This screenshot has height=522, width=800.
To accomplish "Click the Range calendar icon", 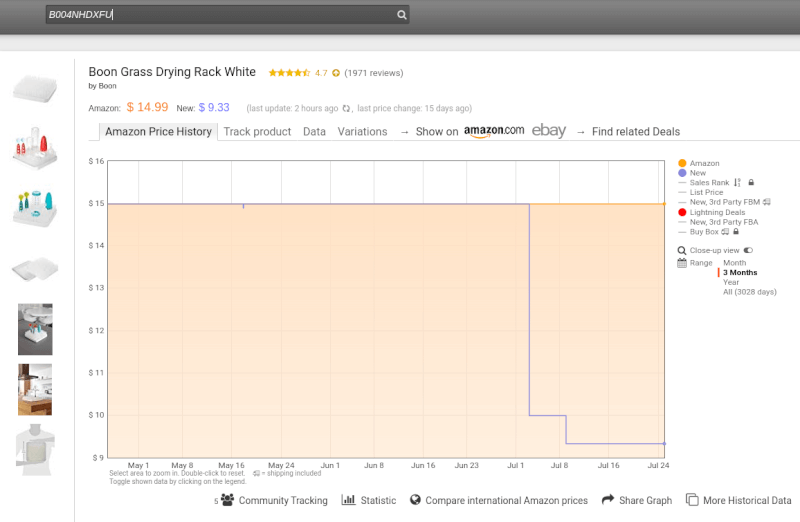I will [x=682, y=263].
